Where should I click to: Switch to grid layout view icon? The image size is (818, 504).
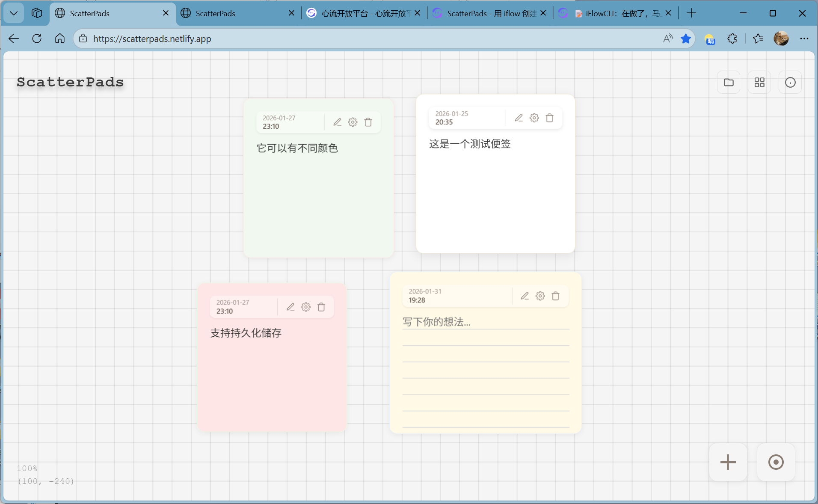pos(759,83)
